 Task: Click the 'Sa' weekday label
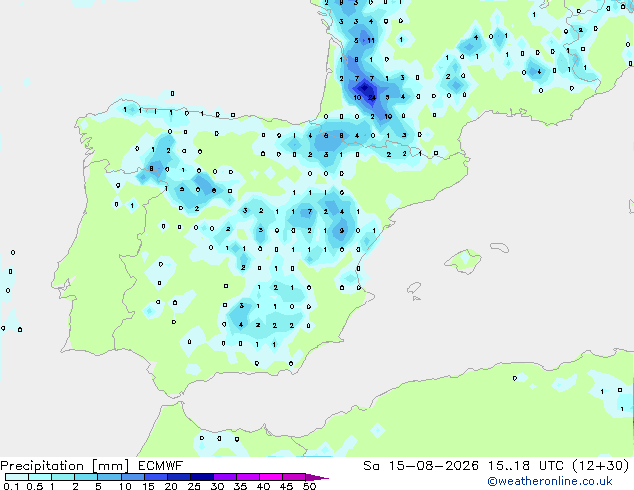tap(371, 466)
